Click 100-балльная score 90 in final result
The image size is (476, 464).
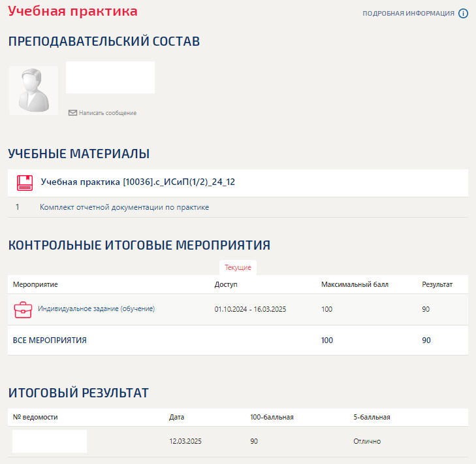(x=254, y=441)
